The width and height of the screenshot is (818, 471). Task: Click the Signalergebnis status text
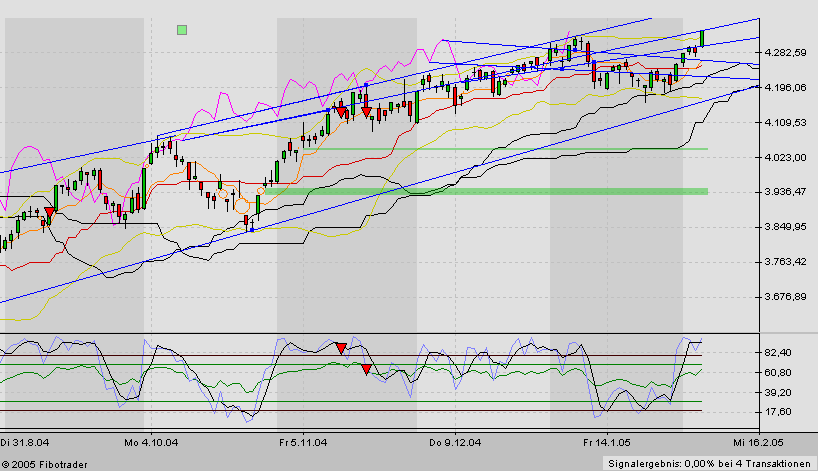710,462
